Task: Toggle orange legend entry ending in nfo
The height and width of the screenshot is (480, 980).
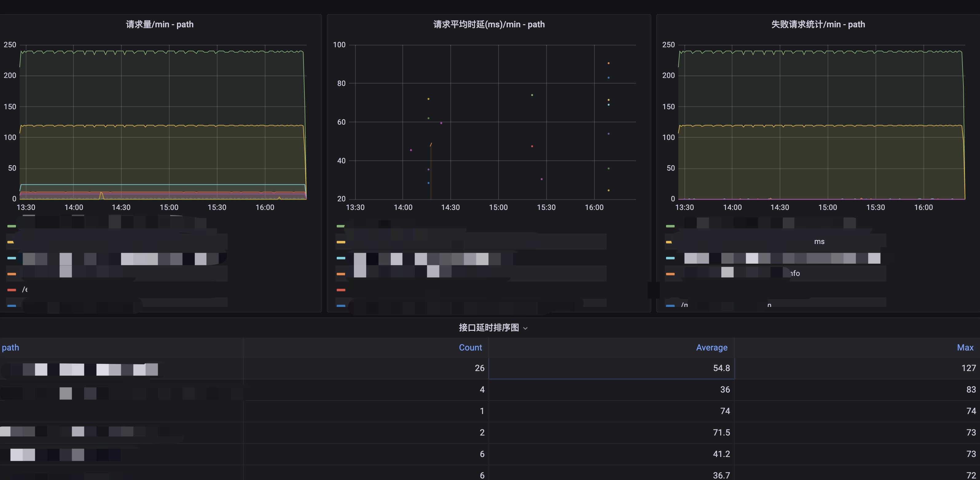Action: point(795,273)
